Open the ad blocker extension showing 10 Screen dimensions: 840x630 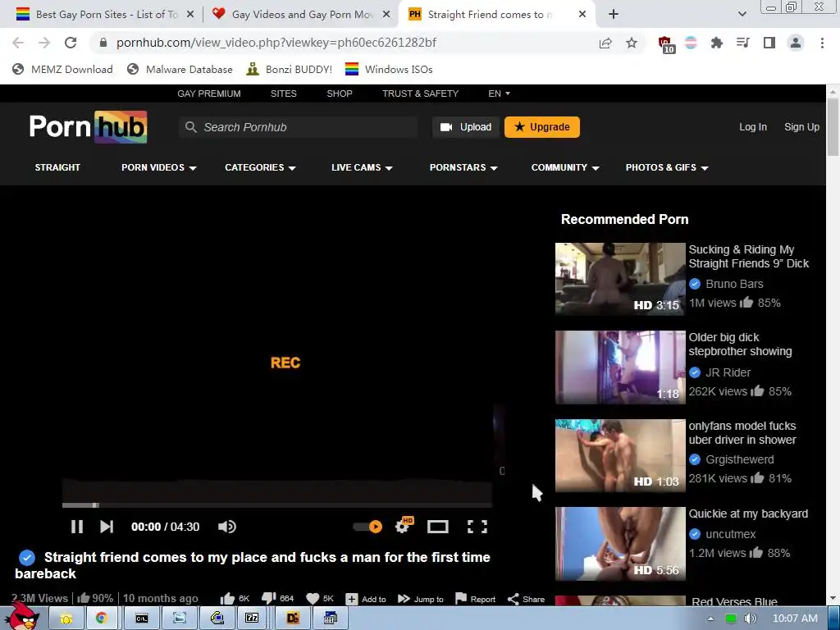[x=666, y=44]
